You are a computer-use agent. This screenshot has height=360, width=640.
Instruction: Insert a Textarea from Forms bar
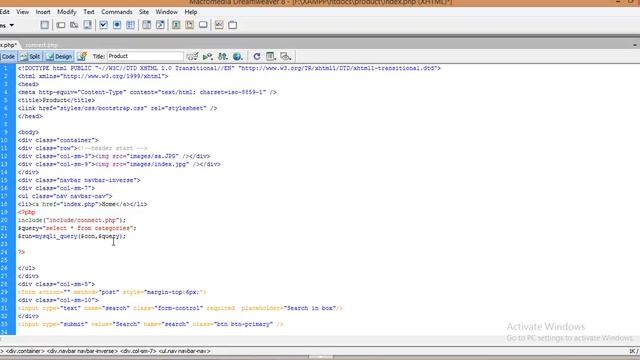87,25
